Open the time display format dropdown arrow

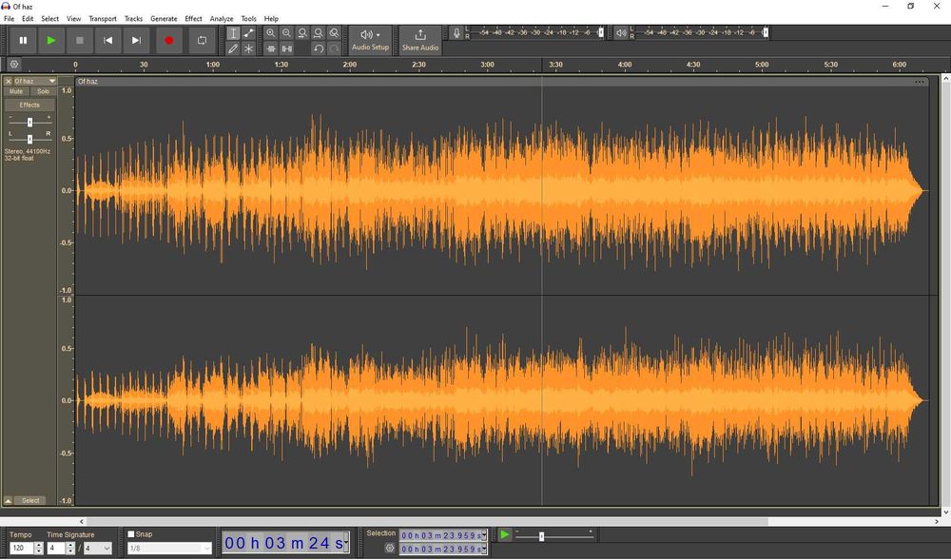[x=346, y=543]
